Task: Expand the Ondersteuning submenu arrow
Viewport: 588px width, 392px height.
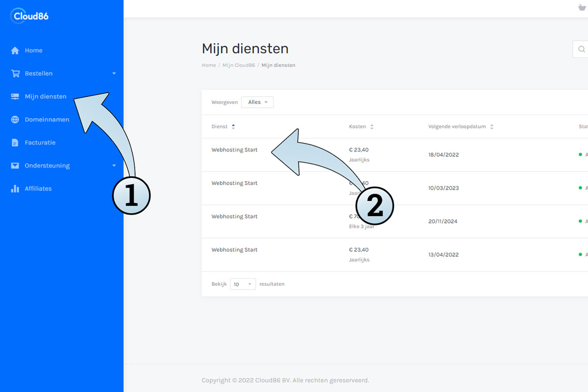Action: (x=114, y=166)
